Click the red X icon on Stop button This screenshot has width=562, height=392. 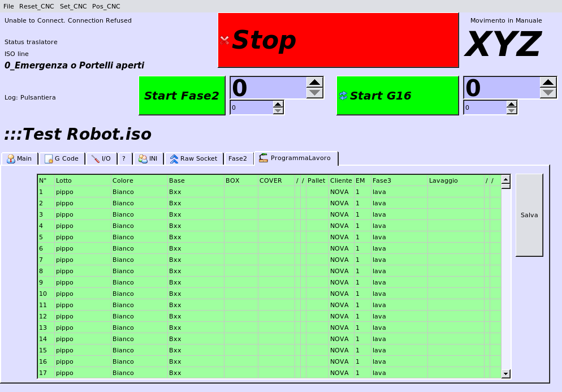(x=224, y=40)
